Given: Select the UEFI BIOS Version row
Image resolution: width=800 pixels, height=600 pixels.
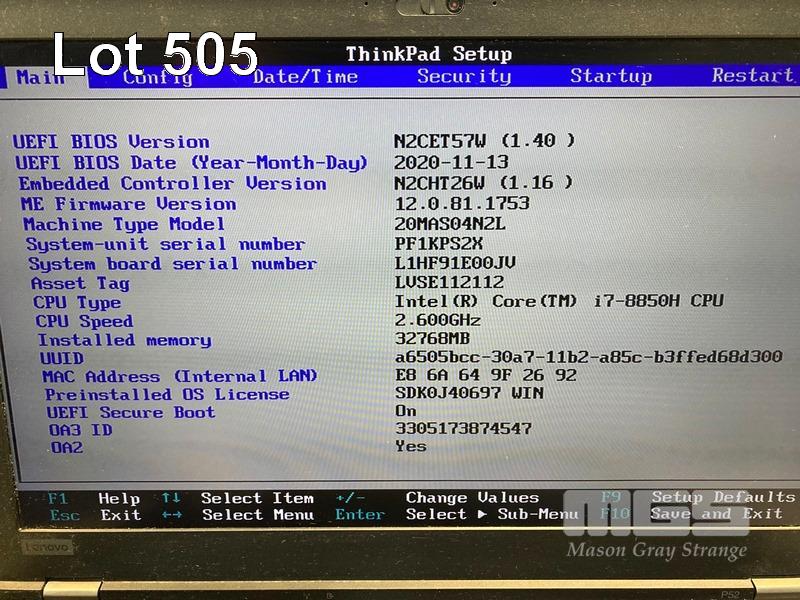Looking at the screenshot, I should point(111,142).
